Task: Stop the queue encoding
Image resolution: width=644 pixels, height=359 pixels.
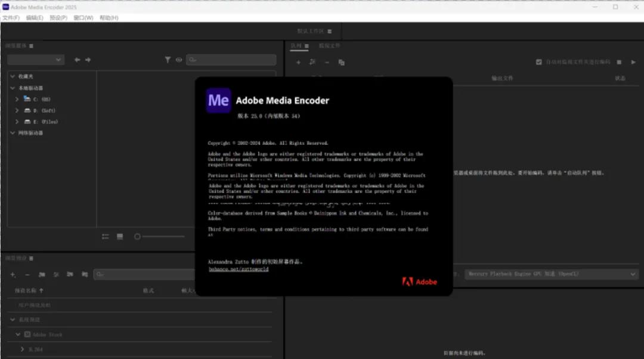Action: click(619, 62)
